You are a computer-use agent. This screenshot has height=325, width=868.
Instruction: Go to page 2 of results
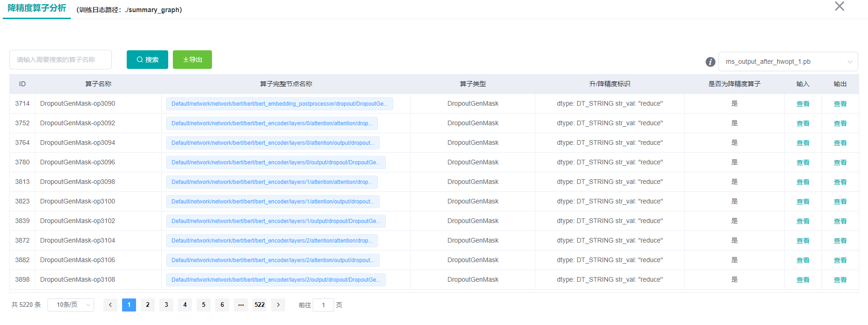[148, 305]
